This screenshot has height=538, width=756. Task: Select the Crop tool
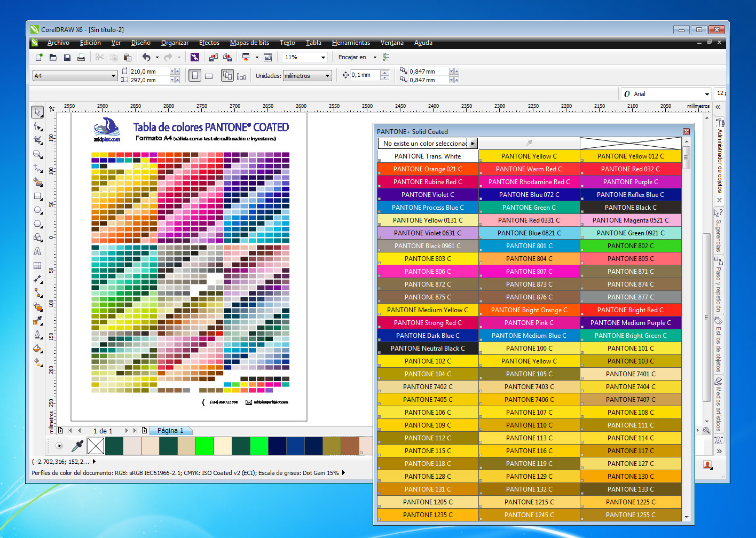pos(37,140)
